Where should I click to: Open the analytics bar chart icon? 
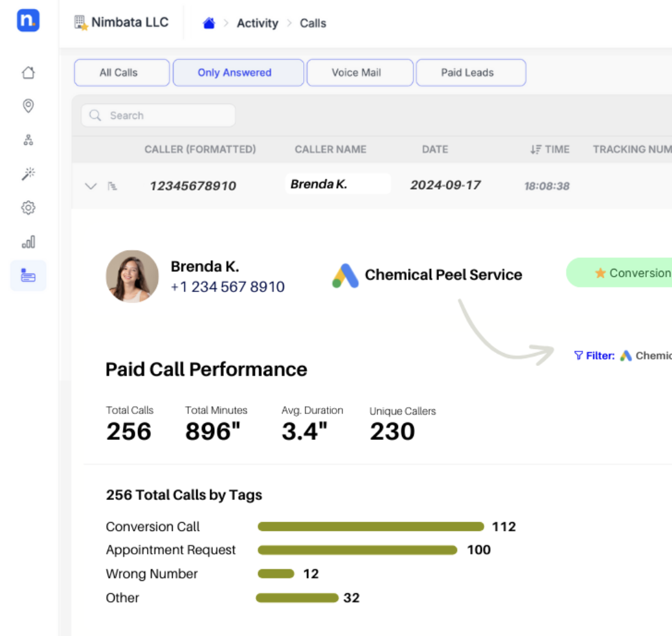tap(28, 242)
